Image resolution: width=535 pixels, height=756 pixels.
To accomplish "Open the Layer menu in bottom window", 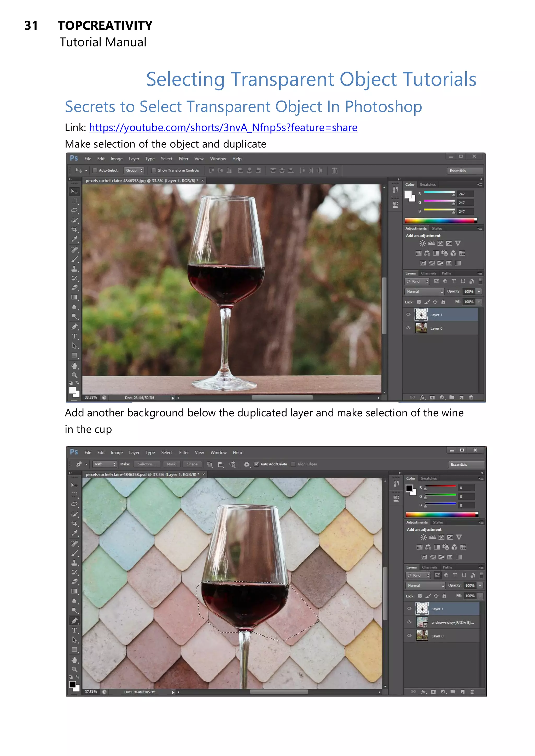I will click(135, 452).
